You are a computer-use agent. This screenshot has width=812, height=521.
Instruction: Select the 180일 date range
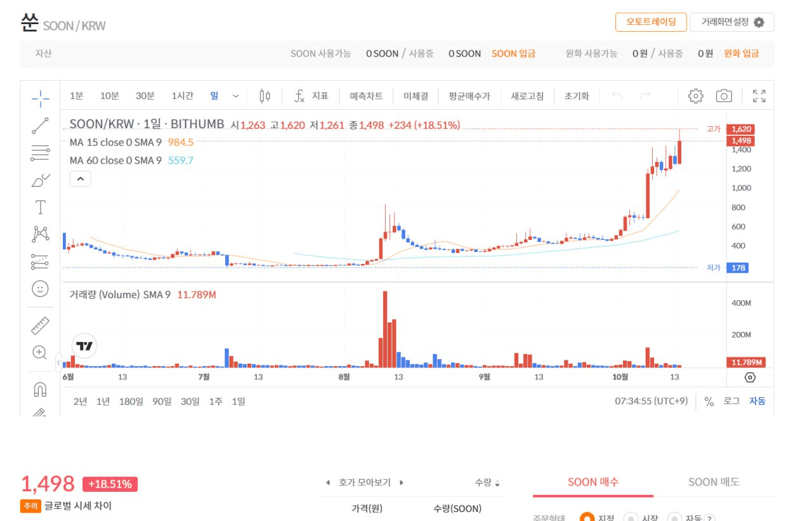131,401
